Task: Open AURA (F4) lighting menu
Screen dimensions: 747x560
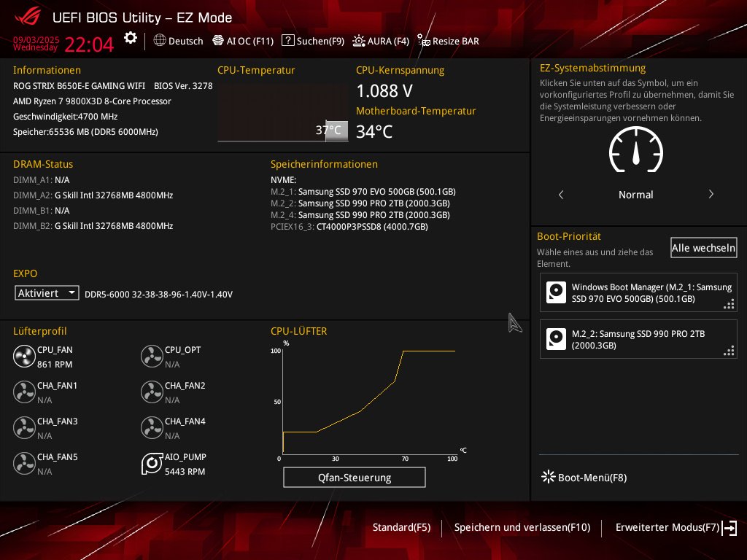Action: tap(381, 41)
